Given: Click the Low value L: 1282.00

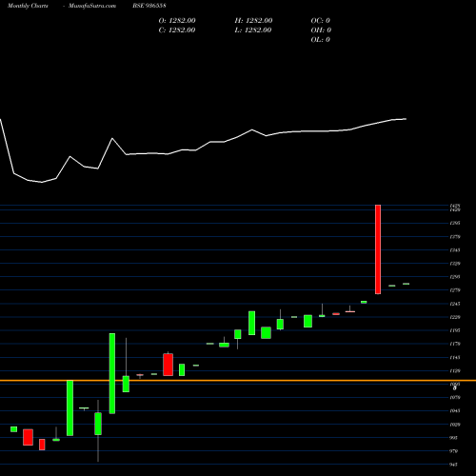Looking at the screenshot, I should coord(253,30).
